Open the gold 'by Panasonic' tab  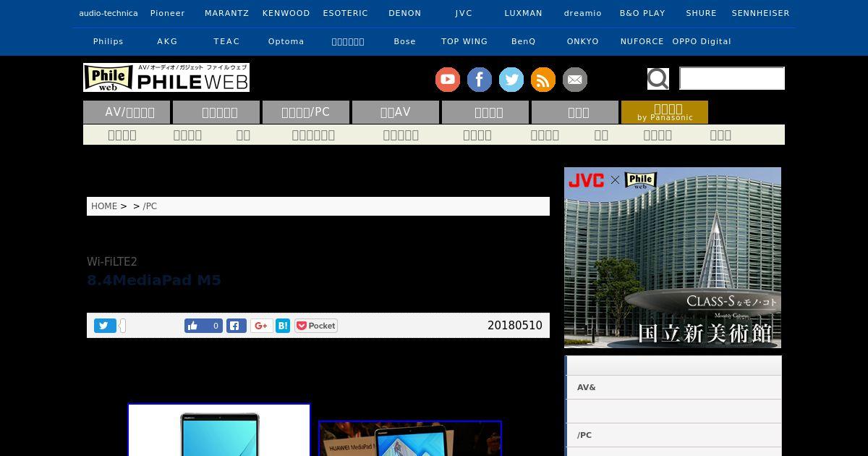(x=665, y=112)
